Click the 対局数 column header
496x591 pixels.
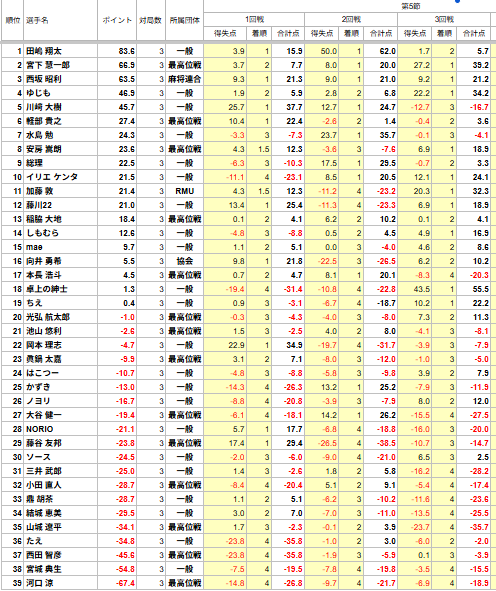pyautogui.click(x=150, y=20)
